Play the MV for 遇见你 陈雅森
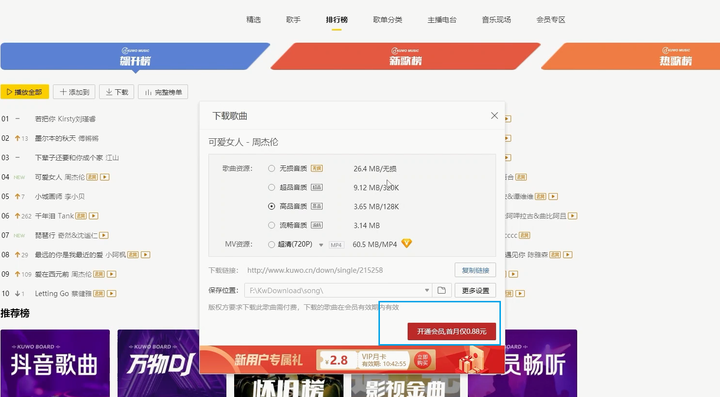The height and width of the screenshot is (397, 720). (568, 255)
